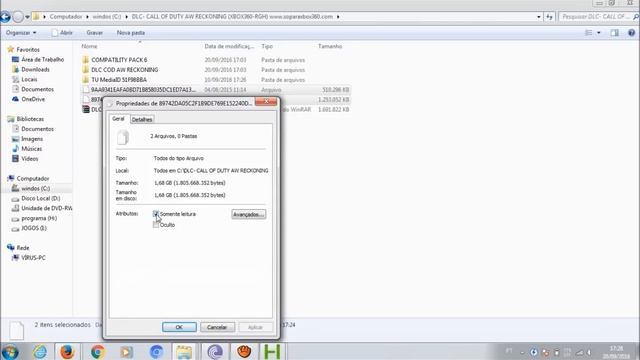Select windos (C:) drive in the sidebar
Screen dimensions: 640x360
pyautogui.click(x=36, y=189)
